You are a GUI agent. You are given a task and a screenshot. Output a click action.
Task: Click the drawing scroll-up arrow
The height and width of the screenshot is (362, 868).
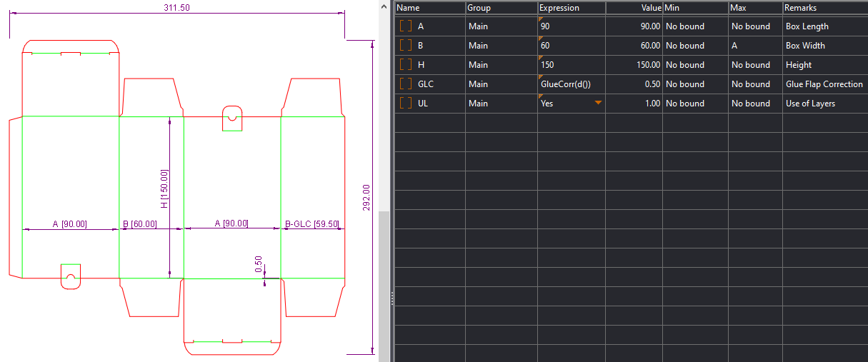coord(384,6)
